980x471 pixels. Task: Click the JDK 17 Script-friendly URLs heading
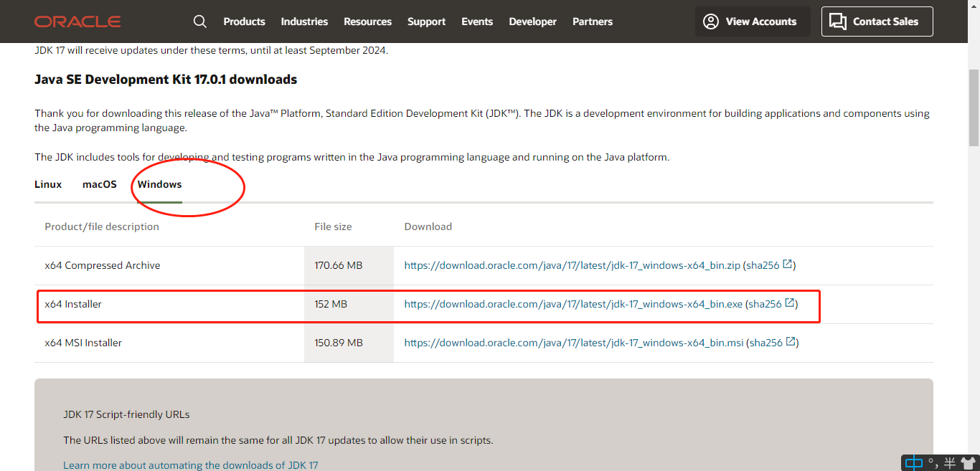point(126,414)
